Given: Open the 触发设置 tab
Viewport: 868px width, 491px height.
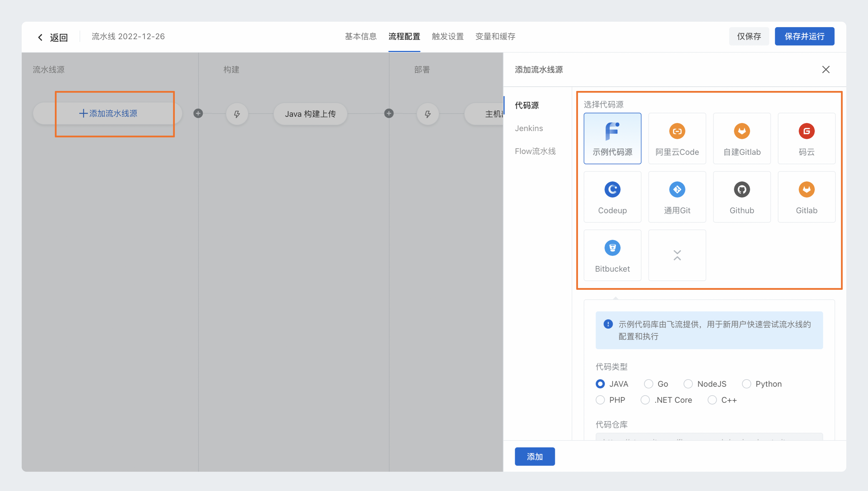Looking at the screenshot, I should point(448,36).
